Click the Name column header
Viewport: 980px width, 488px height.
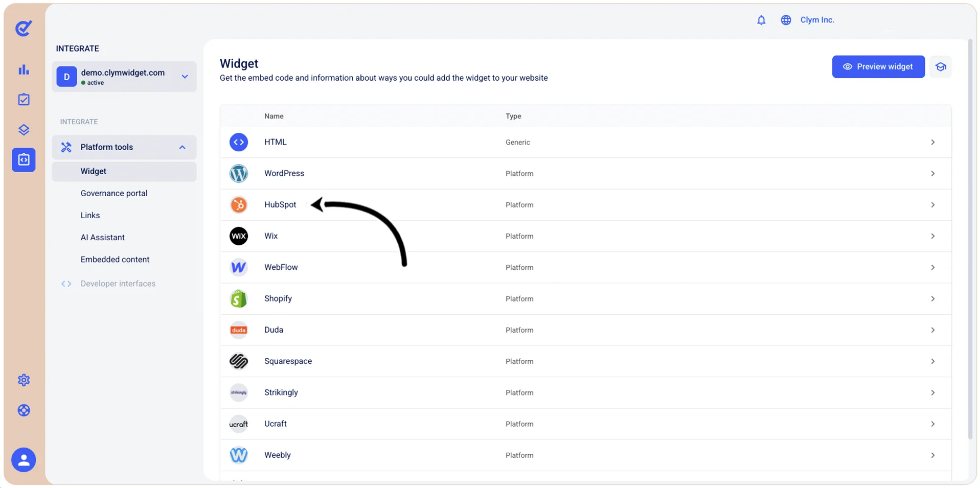coord(274,116)
